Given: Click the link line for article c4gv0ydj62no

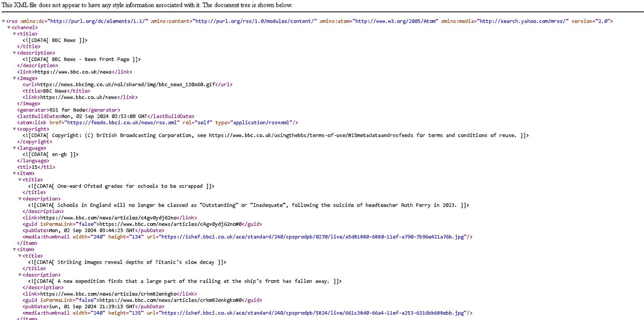Looking at the screenshot, I should (x=110, y=218).
